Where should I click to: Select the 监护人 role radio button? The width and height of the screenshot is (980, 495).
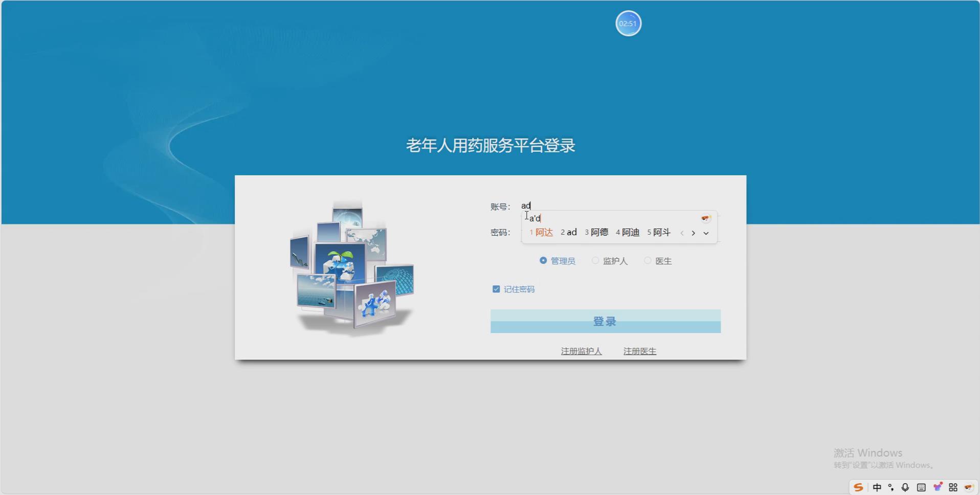[x=595, y=260]
